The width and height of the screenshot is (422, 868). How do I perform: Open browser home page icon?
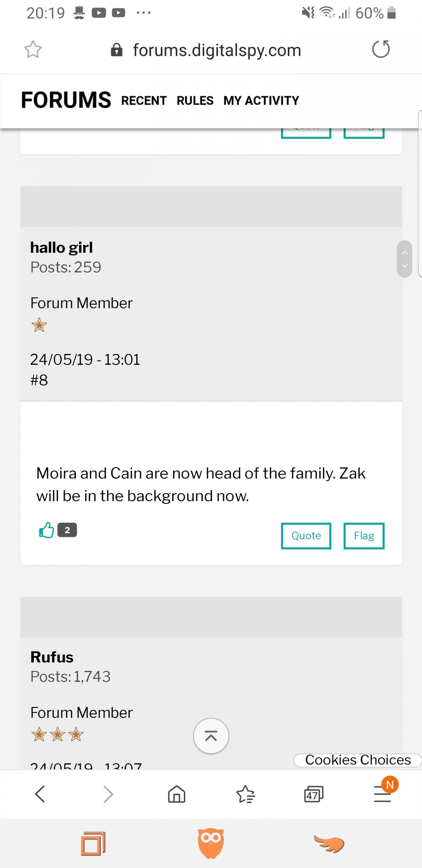point(176,794)
